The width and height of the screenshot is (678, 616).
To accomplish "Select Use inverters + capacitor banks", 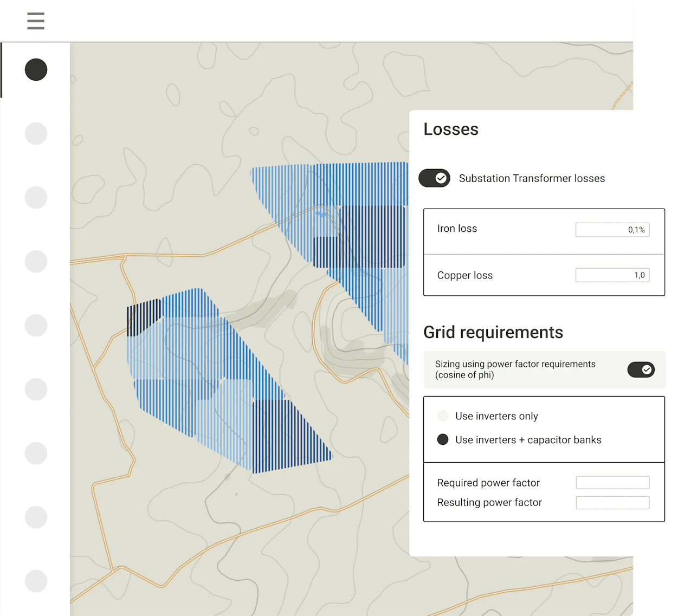I will pos(443,439).
